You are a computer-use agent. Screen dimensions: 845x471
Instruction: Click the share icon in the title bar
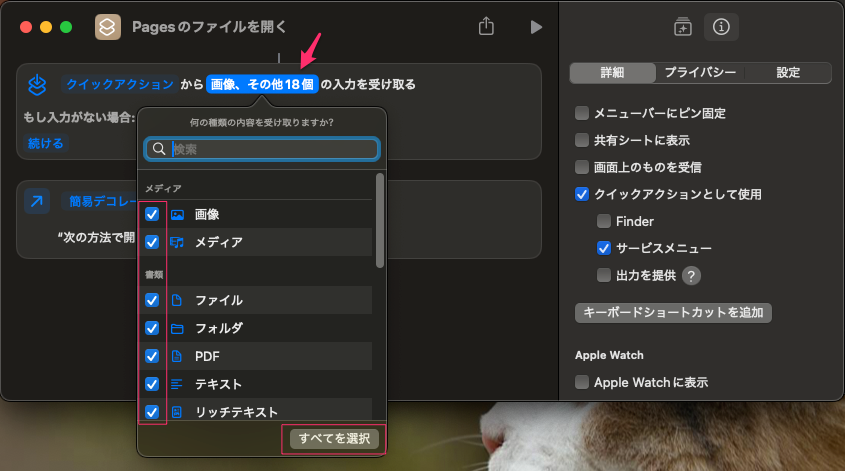[x=487, y=27]
